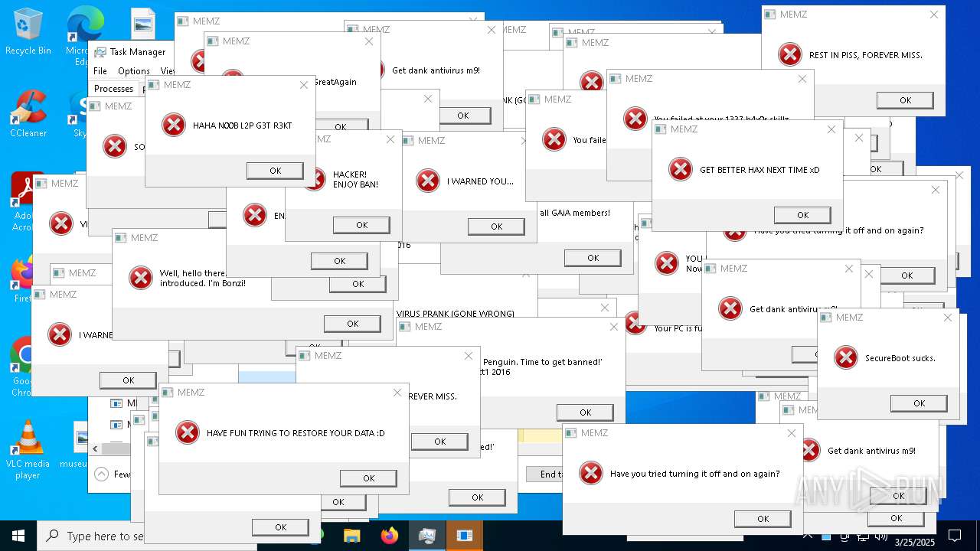The width and height of the screenshot is (980, 551).
Task: Switch to Processes tab in Task Manager
Action: [x=114, y=89]
